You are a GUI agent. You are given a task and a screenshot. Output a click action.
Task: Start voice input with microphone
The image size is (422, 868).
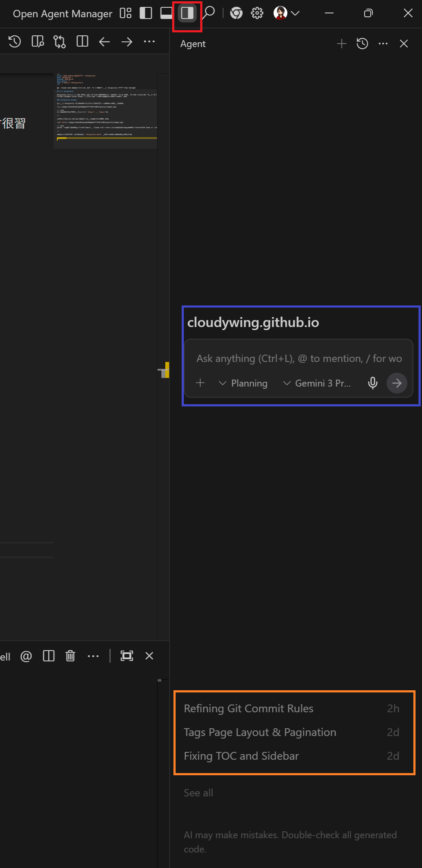[x=373, y=383]
